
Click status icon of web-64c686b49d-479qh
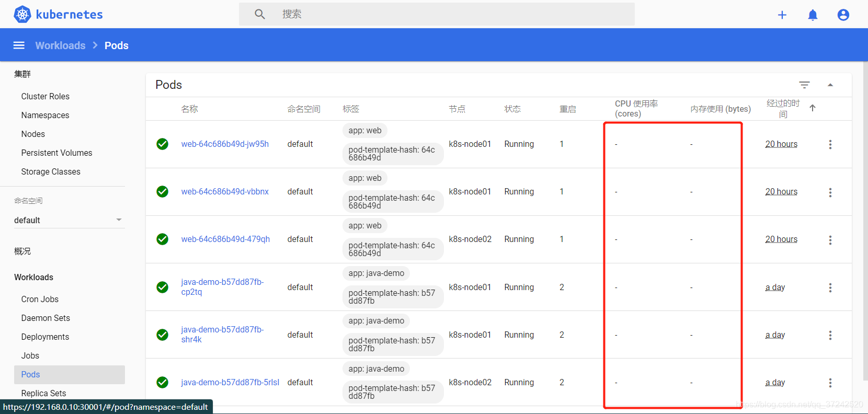tap(163, 239)
